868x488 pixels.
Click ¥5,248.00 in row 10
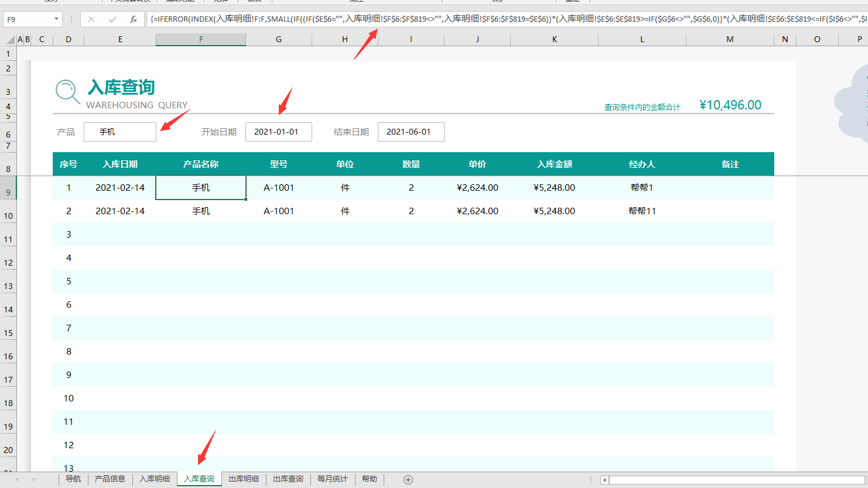[555, 211]
